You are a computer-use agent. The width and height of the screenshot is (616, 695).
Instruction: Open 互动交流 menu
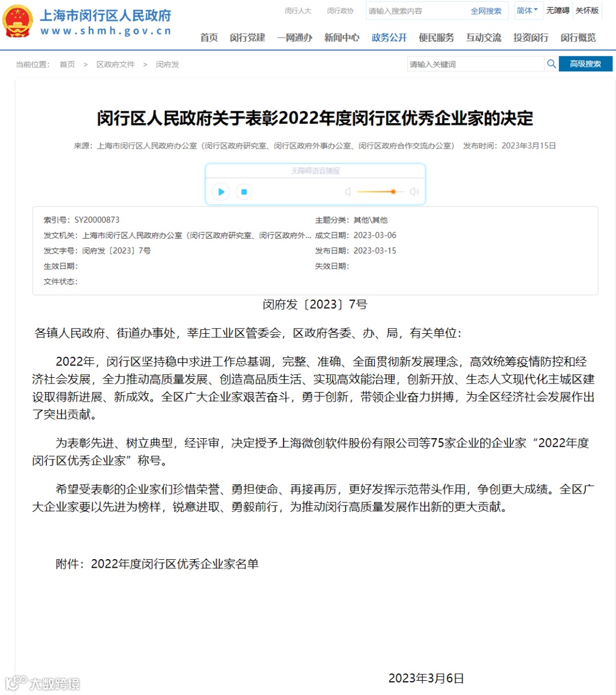click(x=484, y=38)
